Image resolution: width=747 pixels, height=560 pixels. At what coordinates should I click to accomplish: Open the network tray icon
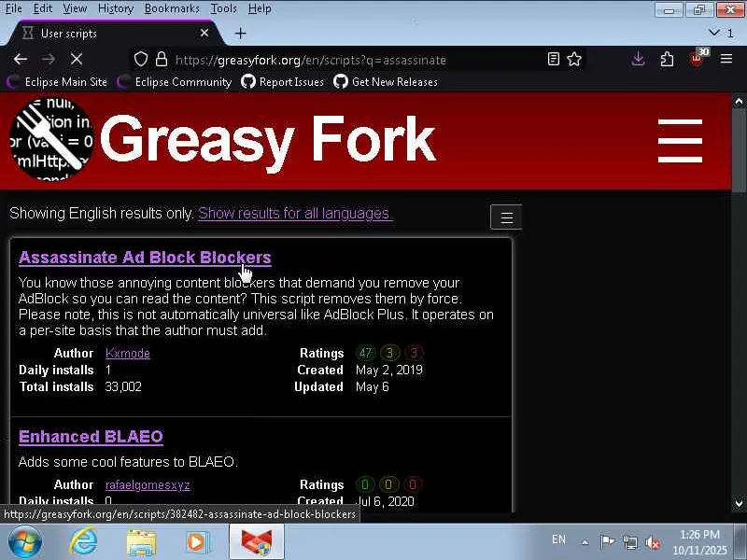coord(630,542)
